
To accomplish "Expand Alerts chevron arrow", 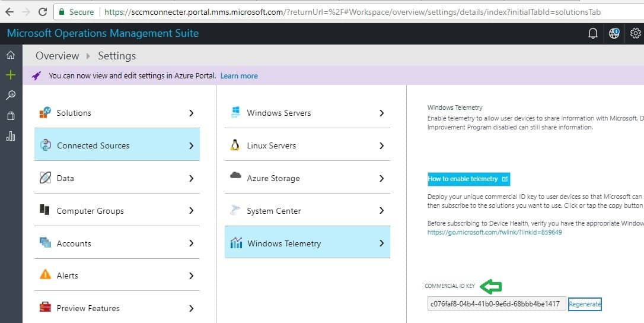I will (191, 275).
